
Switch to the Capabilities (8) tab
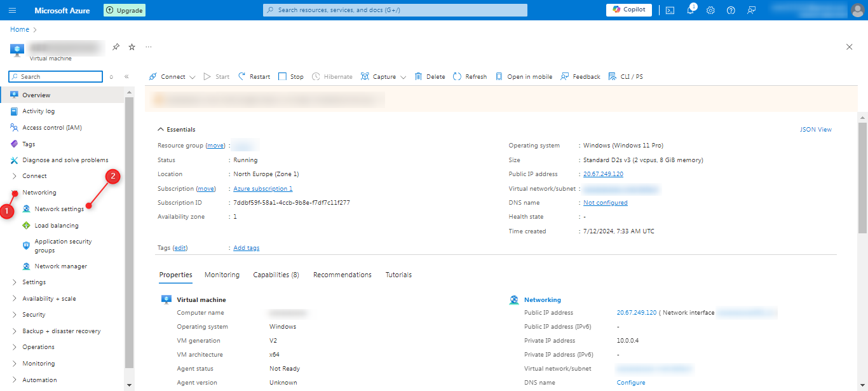click(x=276, y=275)
